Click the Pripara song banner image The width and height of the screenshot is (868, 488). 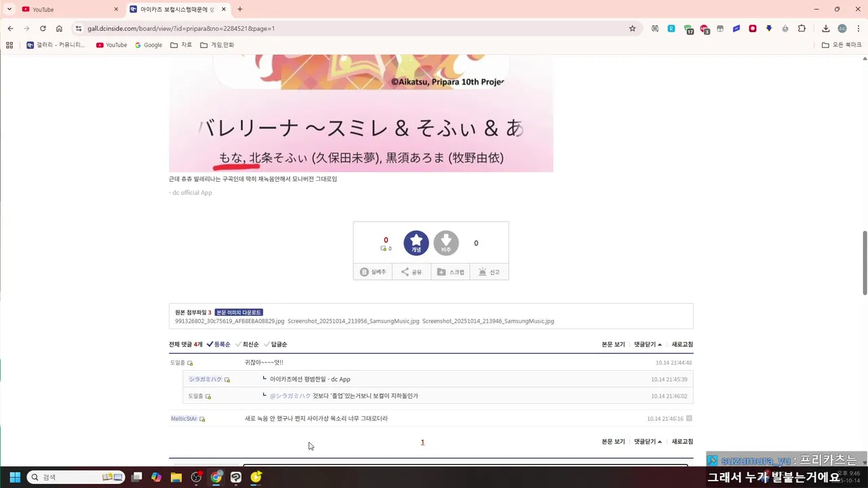tap(361, 113)
